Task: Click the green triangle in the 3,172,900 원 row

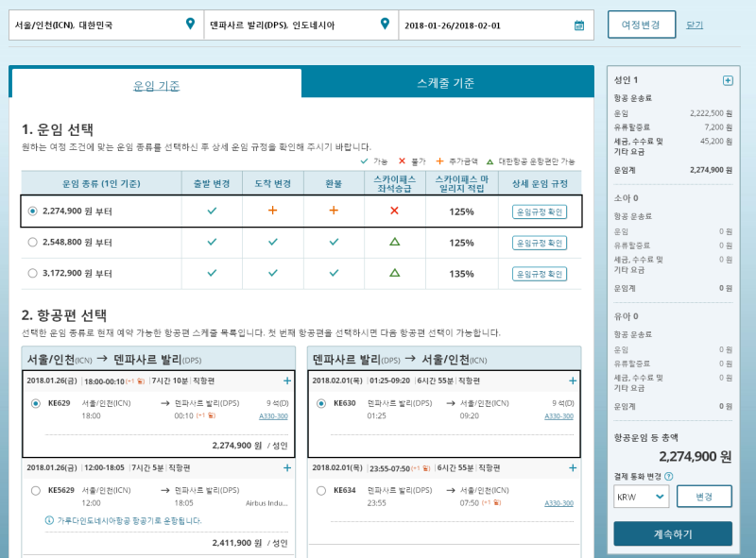Action: pos(394,273)
